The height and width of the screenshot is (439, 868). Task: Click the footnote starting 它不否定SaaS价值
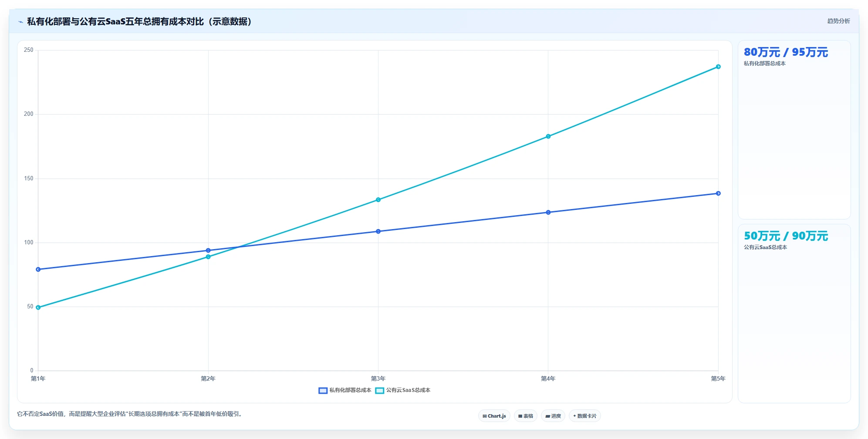pyautogui.click(x=130, y=414)
